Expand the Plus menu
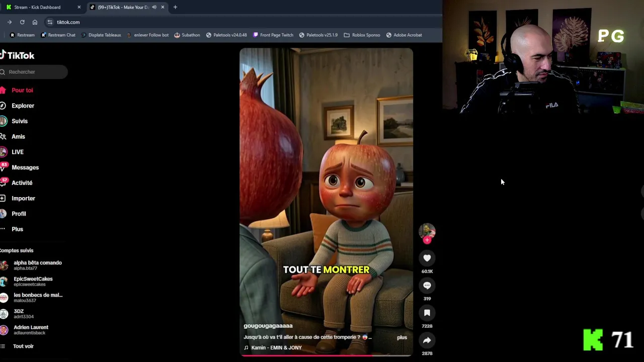644x362 pixels. tap(12, 229)
